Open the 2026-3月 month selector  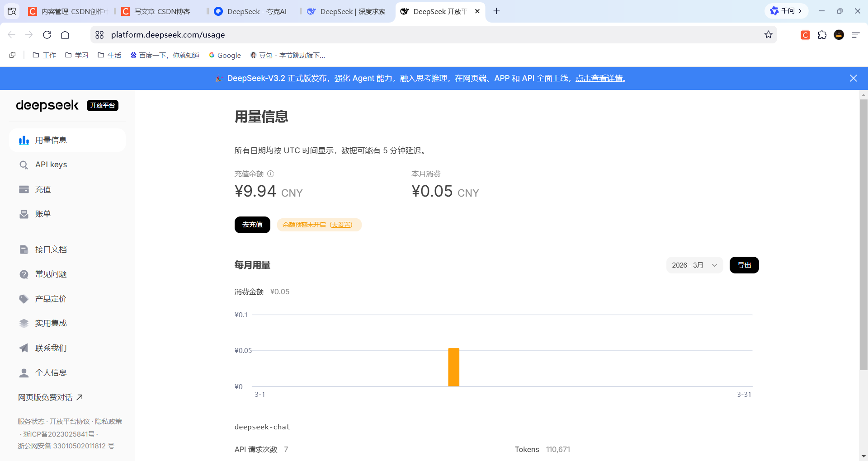(x=694, y=265)
